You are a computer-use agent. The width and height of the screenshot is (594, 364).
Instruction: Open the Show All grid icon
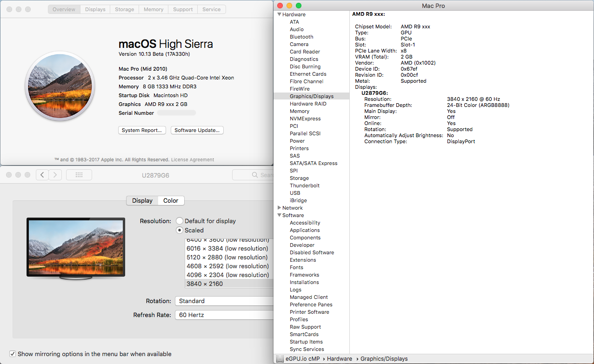[79, 175]
